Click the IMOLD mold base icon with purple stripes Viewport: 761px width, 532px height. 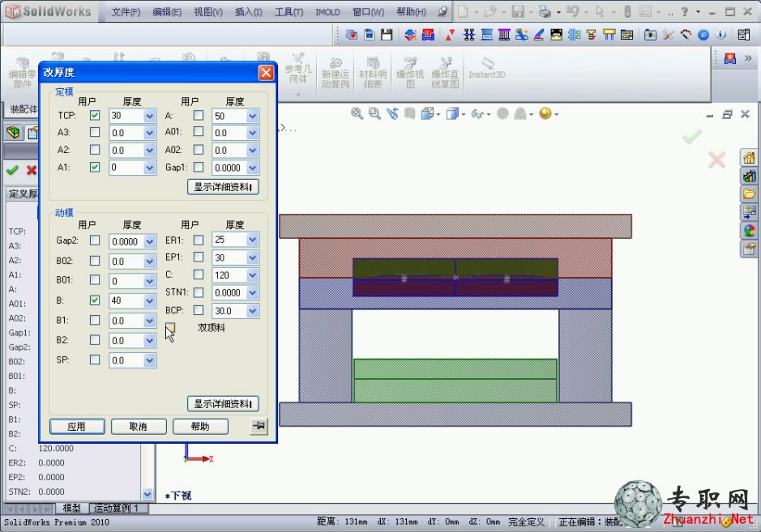pyautogui.click(x=504, y=35)
